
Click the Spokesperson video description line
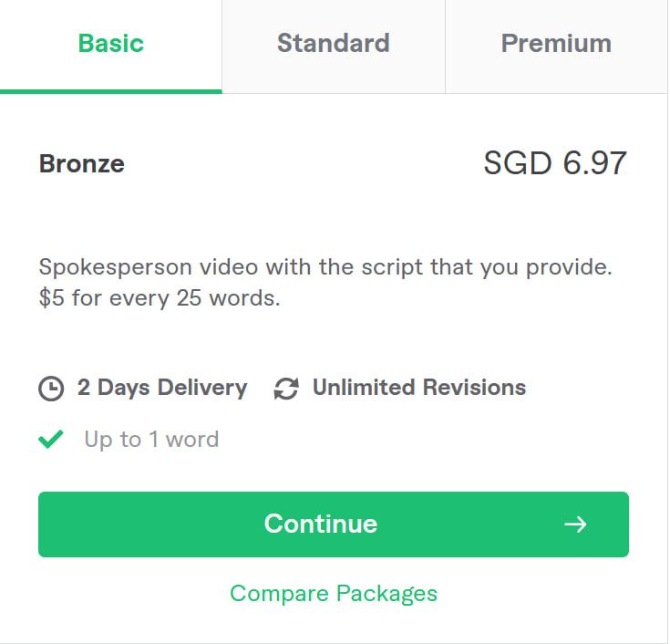[x=325, y=268]
